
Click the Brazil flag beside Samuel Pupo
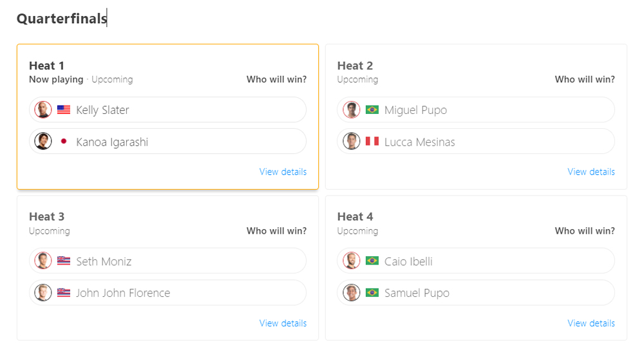click(x=372, y=292)
